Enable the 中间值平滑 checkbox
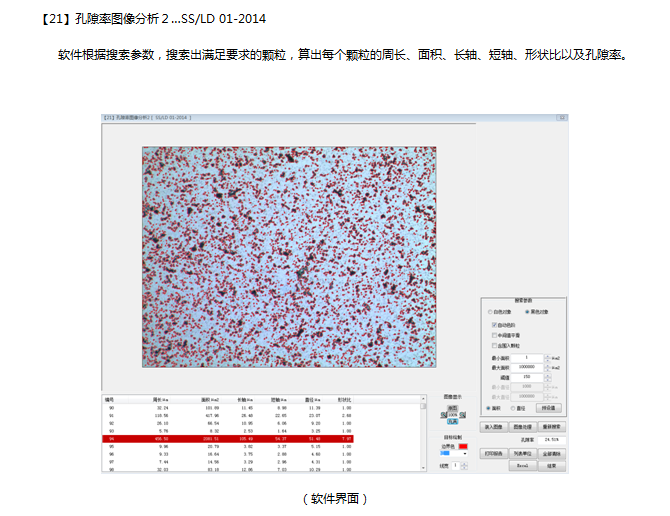This screenshot has height=516, width=670. click(x=493, y=335)
